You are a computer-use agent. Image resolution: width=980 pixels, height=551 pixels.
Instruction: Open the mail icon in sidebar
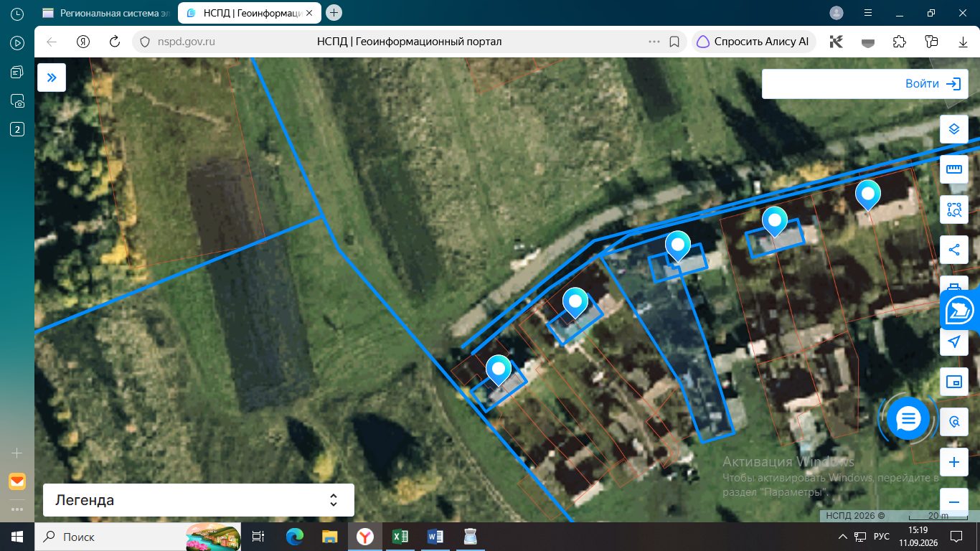click(17, 481)
